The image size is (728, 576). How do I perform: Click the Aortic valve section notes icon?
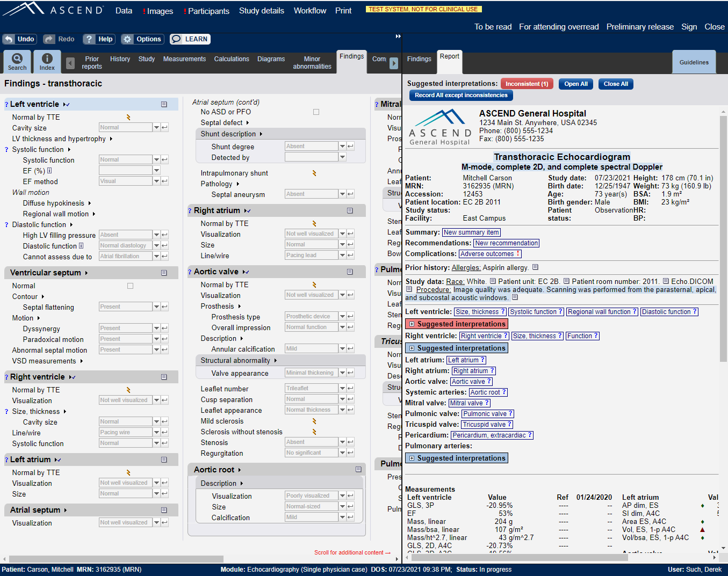click(x=350, y=272)
